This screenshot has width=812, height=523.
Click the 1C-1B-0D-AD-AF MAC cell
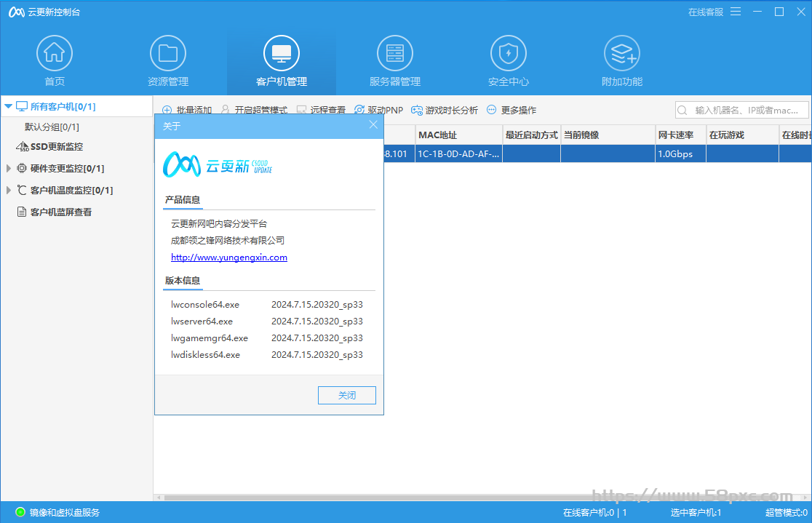pos(459,153)
